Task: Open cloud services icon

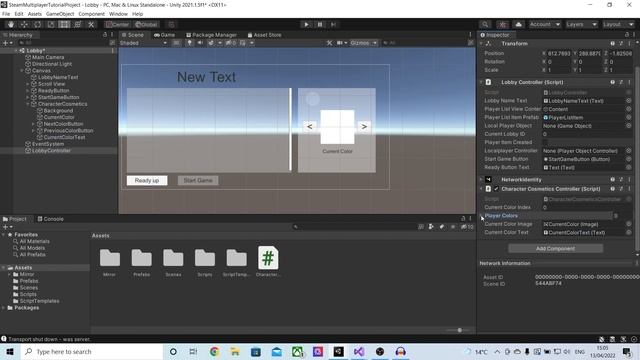Action: pos(518,24)
